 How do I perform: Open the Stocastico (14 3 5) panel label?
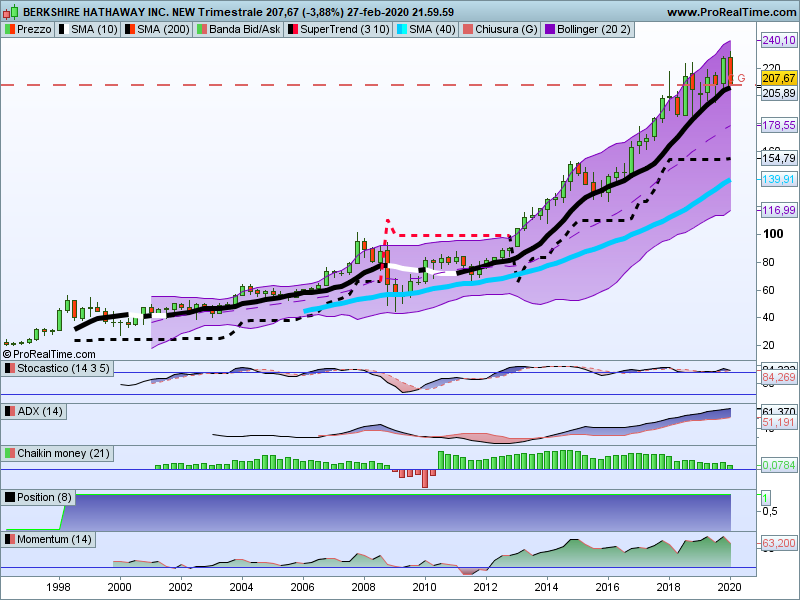point(63,368)
